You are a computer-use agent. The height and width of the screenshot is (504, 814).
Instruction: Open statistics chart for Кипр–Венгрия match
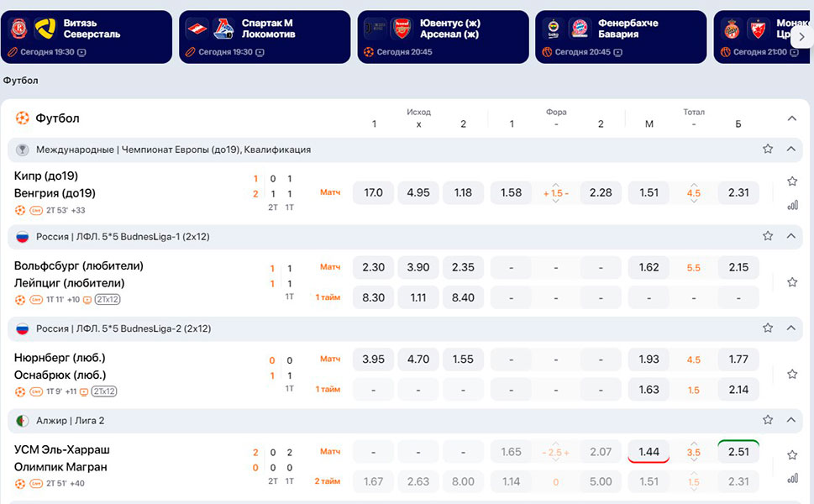pos(791,205)
